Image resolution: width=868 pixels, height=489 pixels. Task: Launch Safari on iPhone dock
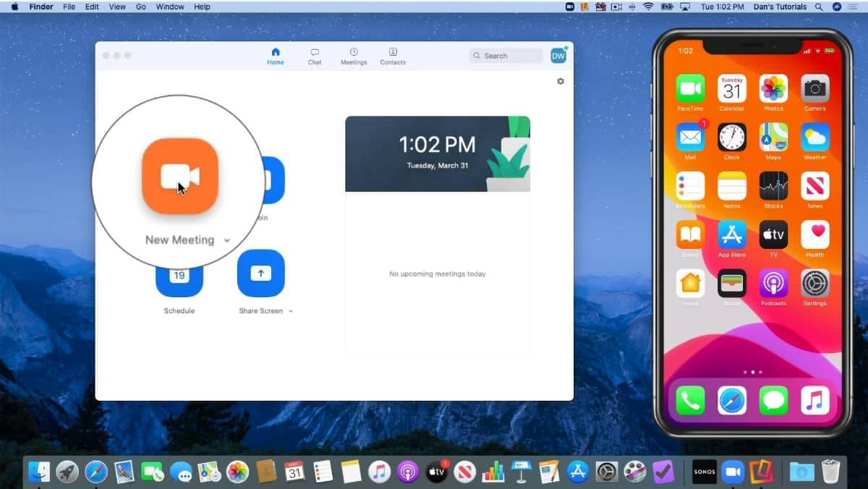click(x=731, y=400)
